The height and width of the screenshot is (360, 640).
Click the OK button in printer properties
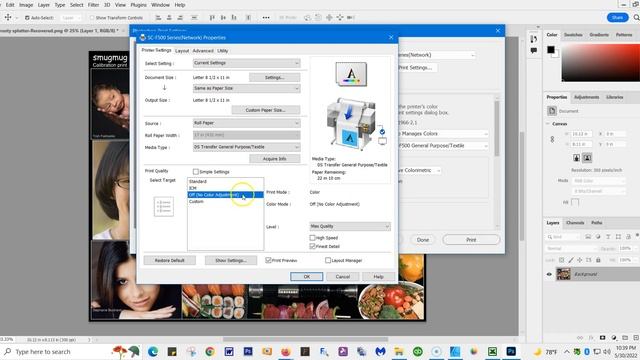(x=307, y=277)
